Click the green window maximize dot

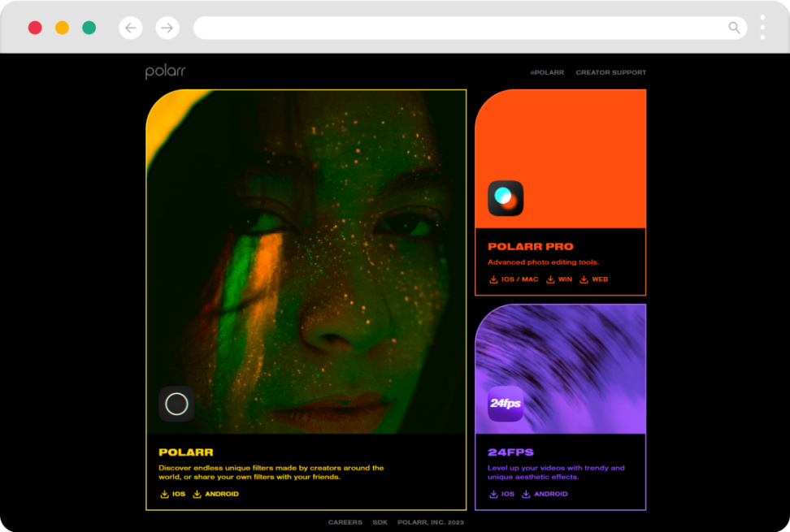89,28
